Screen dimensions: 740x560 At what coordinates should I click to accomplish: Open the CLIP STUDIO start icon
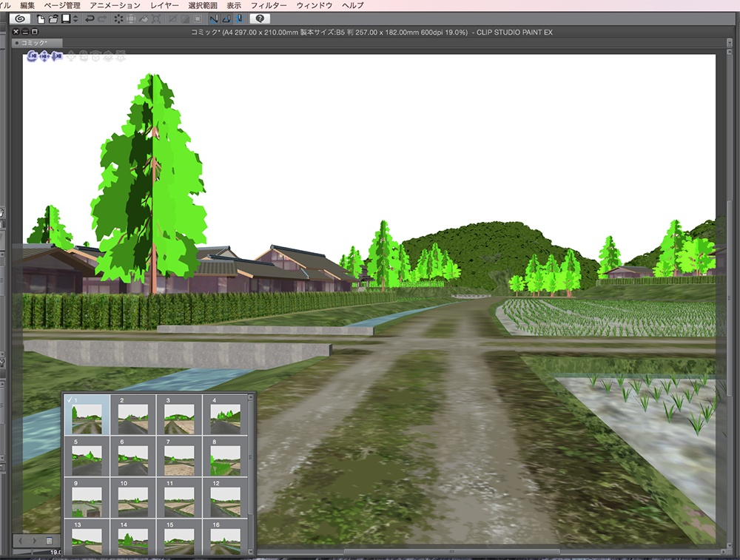pyautogui.click(x=18, y=18)
